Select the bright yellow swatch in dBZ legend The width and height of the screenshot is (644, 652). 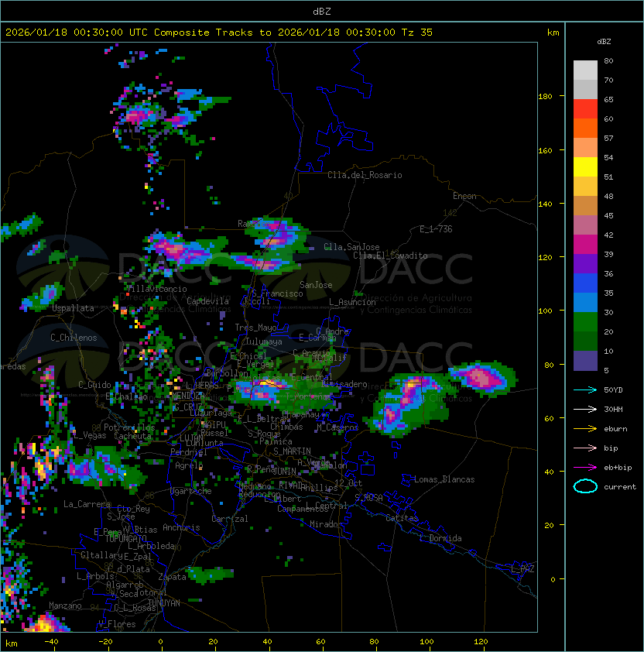(x=585, y=167)
